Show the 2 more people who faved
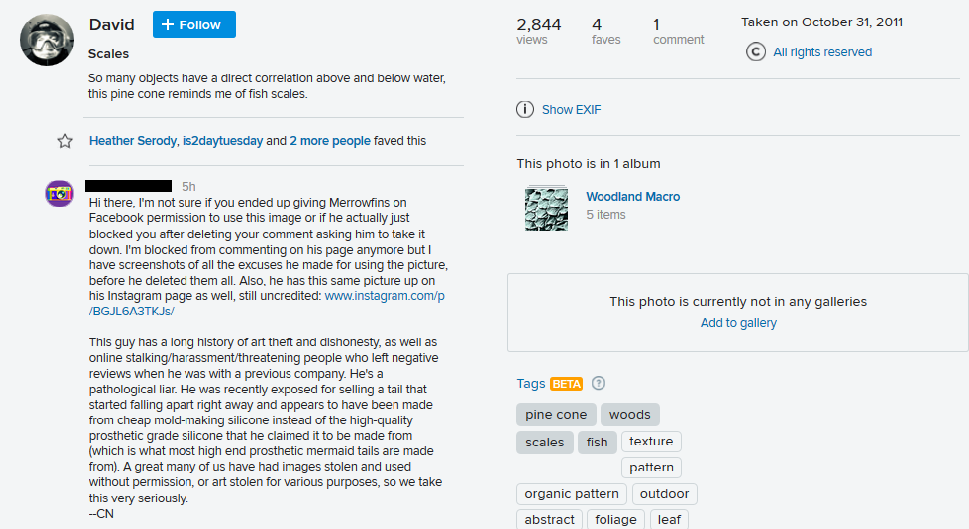The width and height of the screenshot is (969, 529). click(330, 141)
